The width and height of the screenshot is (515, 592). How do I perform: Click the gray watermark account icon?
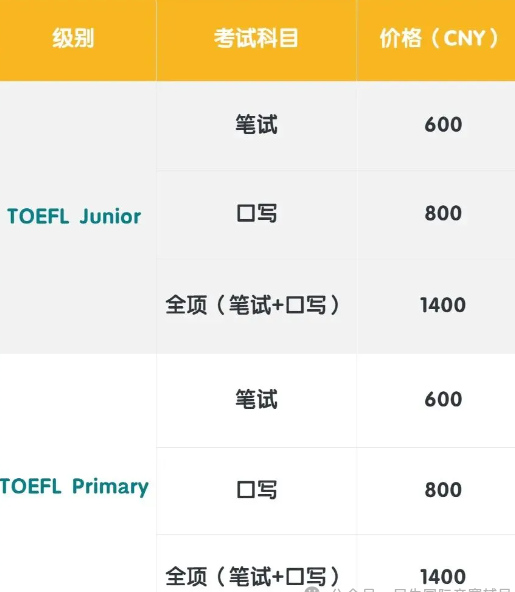[x=311, y=589]
